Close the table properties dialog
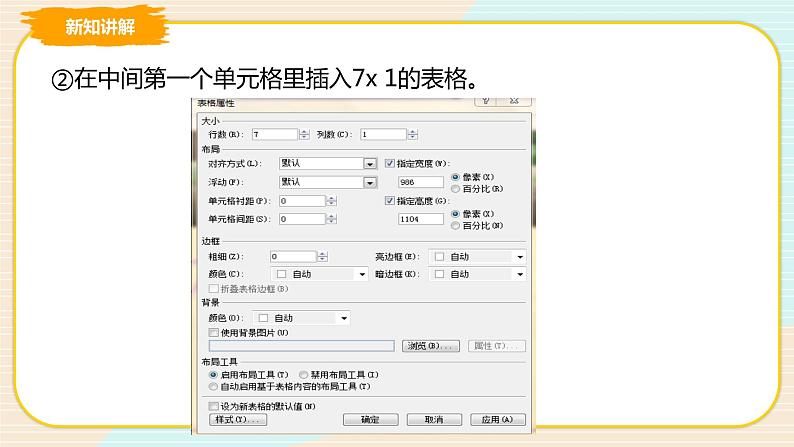Screen dimensions: 794x447 coord(514,101)
